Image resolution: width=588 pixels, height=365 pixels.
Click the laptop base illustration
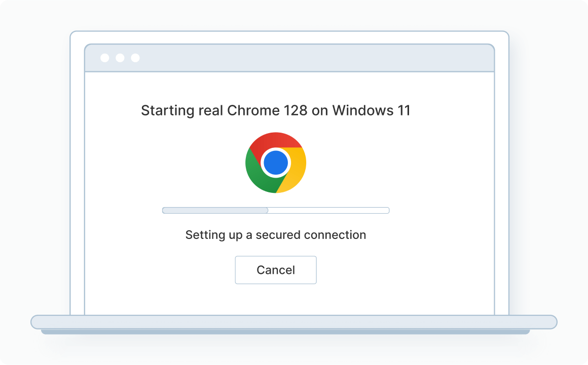pos(294,322)
